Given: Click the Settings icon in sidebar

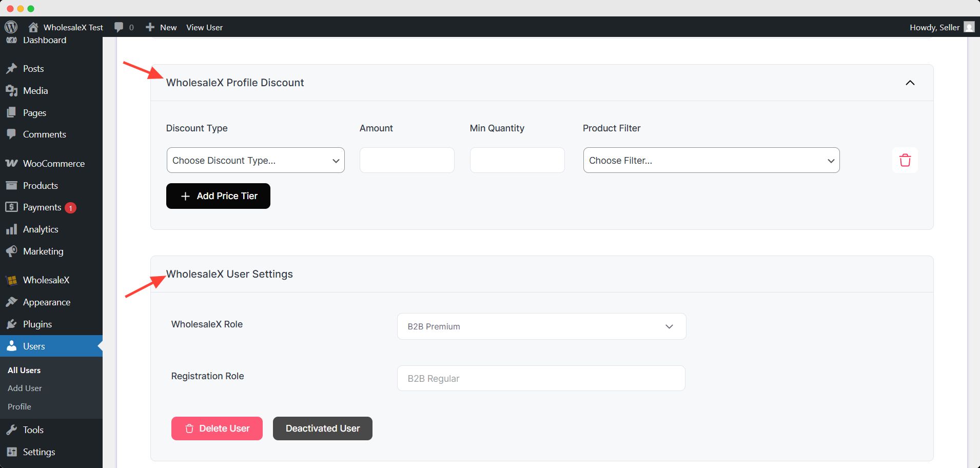Looking at the screenshot, I should tap(11, 452).
